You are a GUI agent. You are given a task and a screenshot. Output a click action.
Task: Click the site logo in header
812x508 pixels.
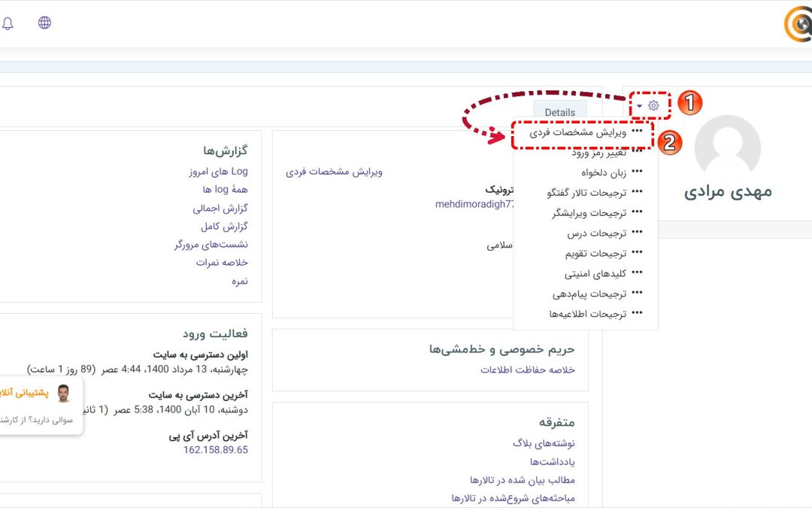(798, 26)
